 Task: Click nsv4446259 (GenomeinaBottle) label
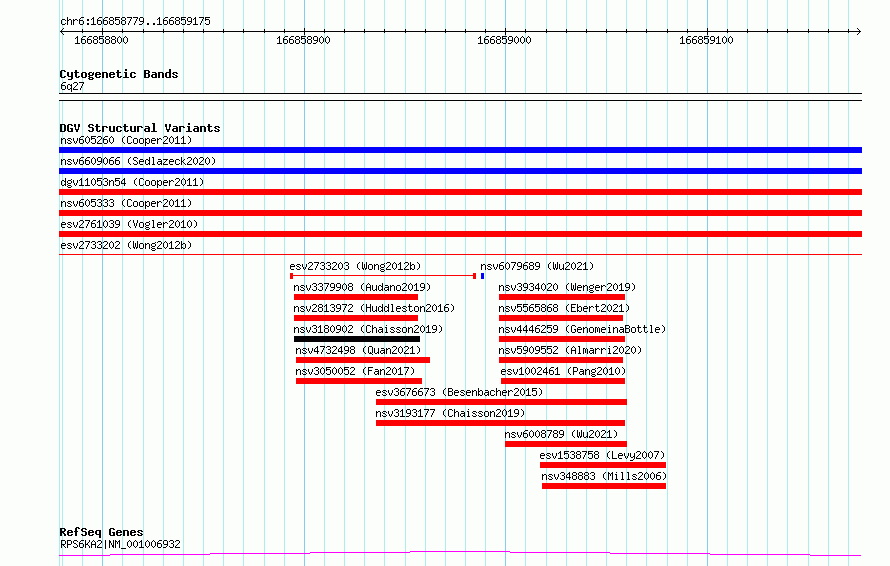[x=582, y=329]
